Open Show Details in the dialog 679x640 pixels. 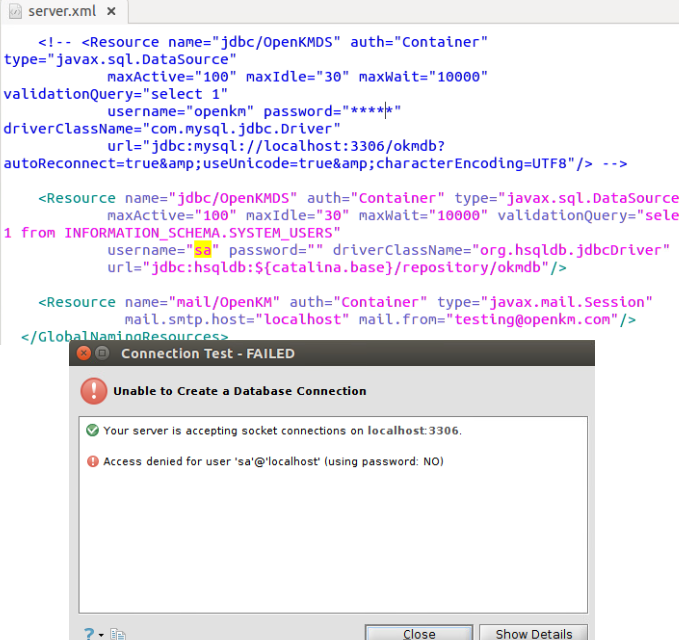(534, 633)
